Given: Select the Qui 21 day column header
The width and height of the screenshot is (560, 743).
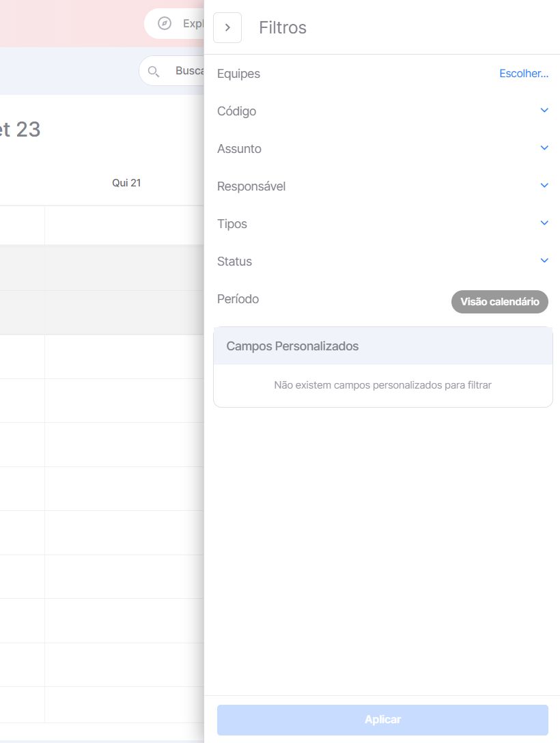Looking at the screenshot, I should [x=126, y=183].
